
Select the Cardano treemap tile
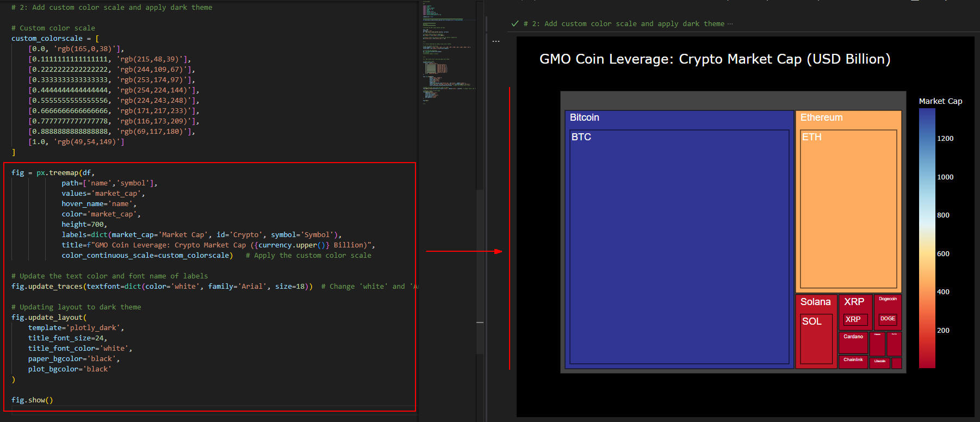853,343
